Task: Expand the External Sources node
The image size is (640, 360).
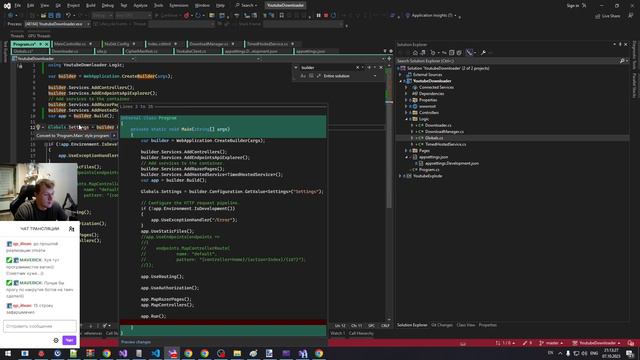Action: point(400,75)
